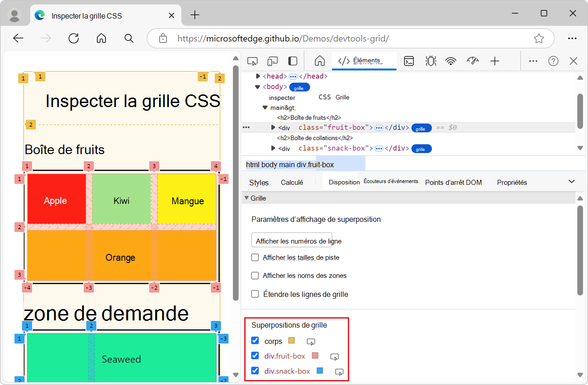Viewport: 588px width, 385px height.
Task: Enable Afficher les noms des zones
Action: [255, 275]
